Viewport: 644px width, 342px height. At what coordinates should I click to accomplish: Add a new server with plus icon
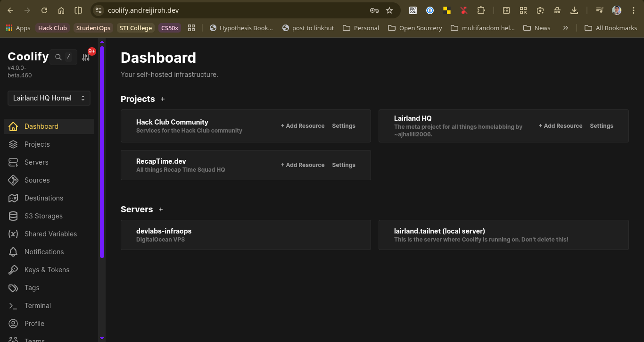tap(161, 209)
